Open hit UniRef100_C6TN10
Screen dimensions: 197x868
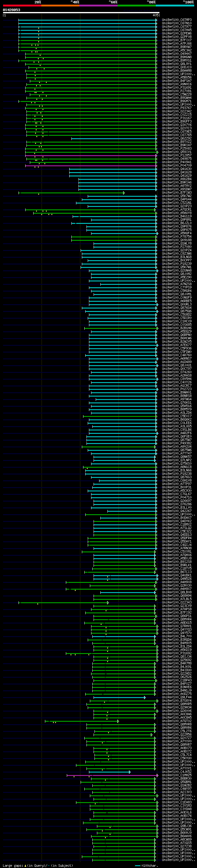coord(176,23)
